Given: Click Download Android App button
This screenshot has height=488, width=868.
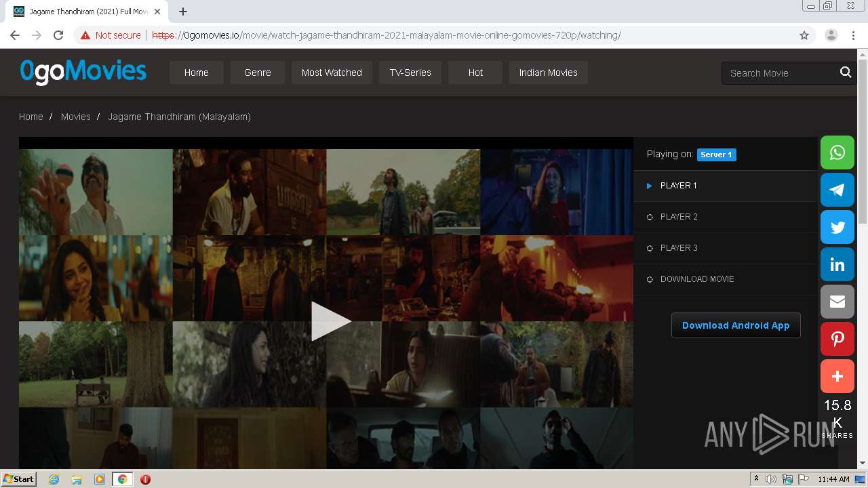Looking at the screenshot, I should 736,325.
